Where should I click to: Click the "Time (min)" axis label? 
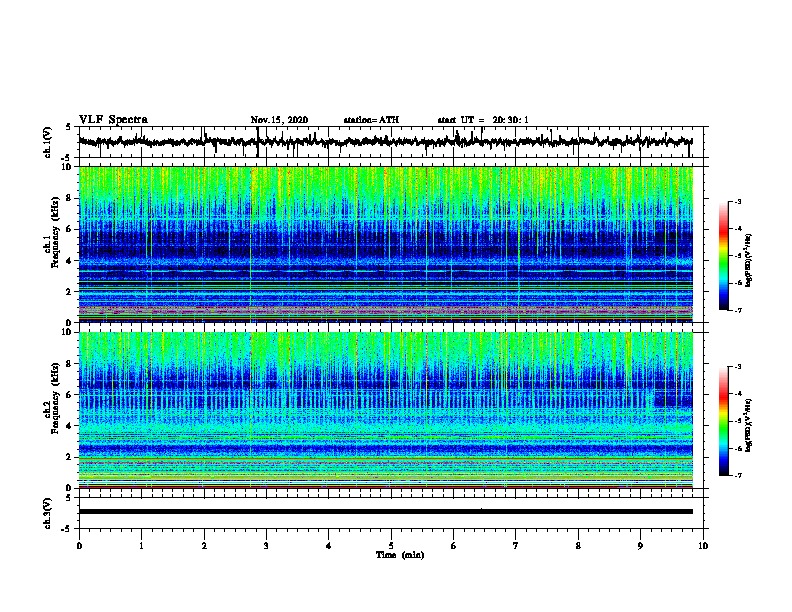[x=400, y=555]
